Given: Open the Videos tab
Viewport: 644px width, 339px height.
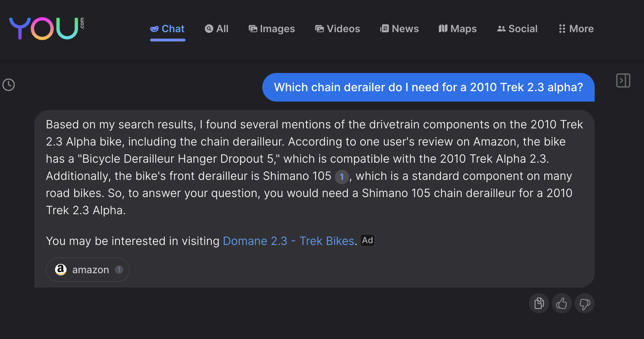Looking at the screenshot, I should click(x=337, y=29).
